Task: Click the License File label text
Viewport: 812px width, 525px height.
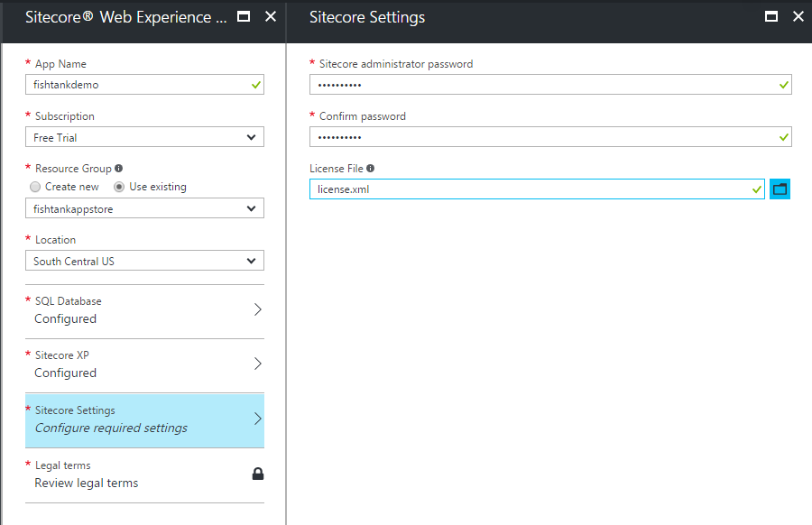Action: coord(337,169)
